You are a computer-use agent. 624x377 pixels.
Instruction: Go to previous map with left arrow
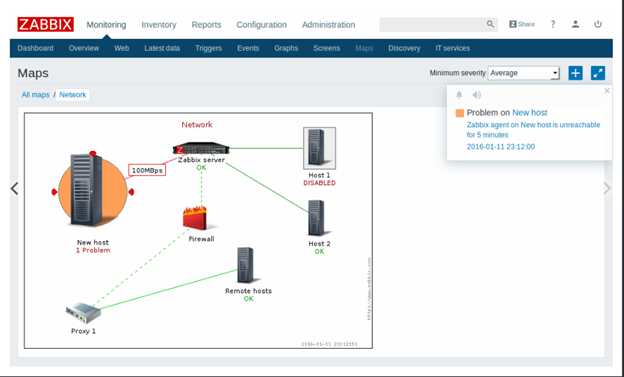coord(14,188)
